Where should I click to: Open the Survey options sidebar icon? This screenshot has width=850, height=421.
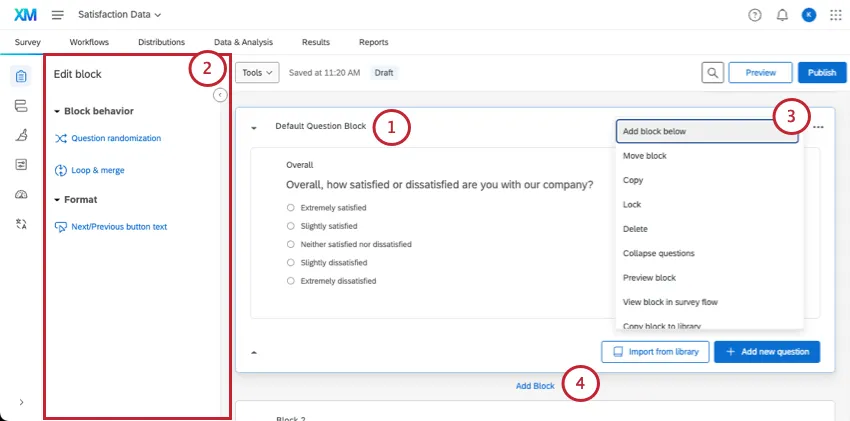21,164
